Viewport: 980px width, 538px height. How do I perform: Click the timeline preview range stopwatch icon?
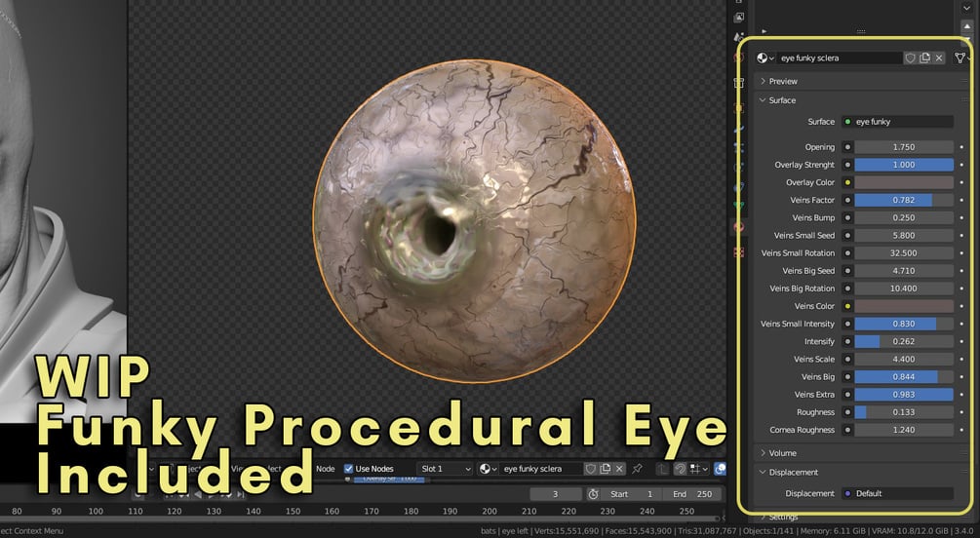[593, 493]
